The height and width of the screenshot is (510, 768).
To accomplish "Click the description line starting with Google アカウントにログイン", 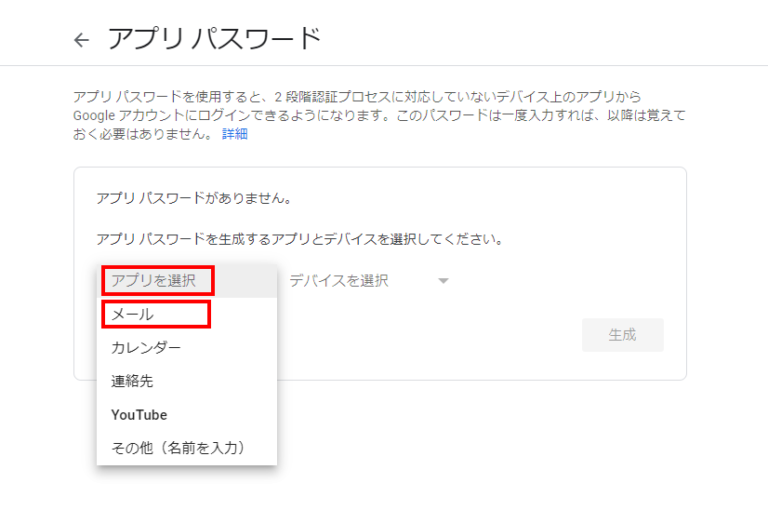I will tap(380, 115).
